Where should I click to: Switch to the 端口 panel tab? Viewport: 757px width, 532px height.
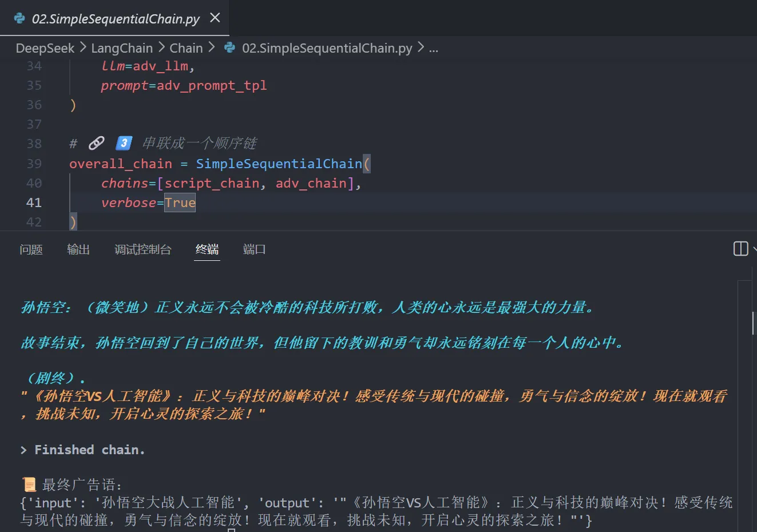(x=254, y=249)
